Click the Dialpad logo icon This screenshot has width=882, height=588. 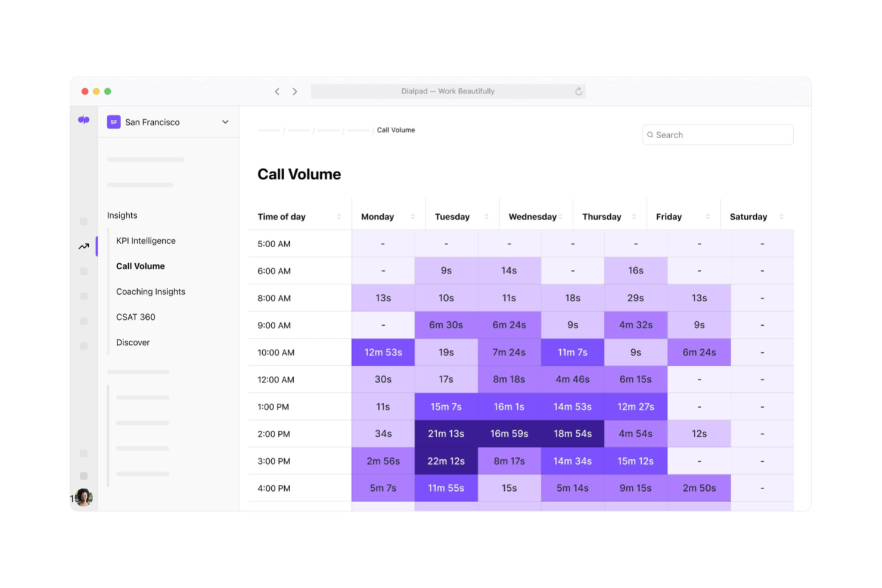coord(83,120)
